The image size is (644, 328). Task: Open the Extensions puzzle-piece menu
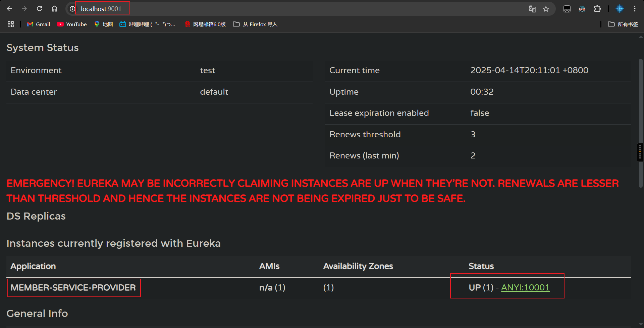coord(597,9)
